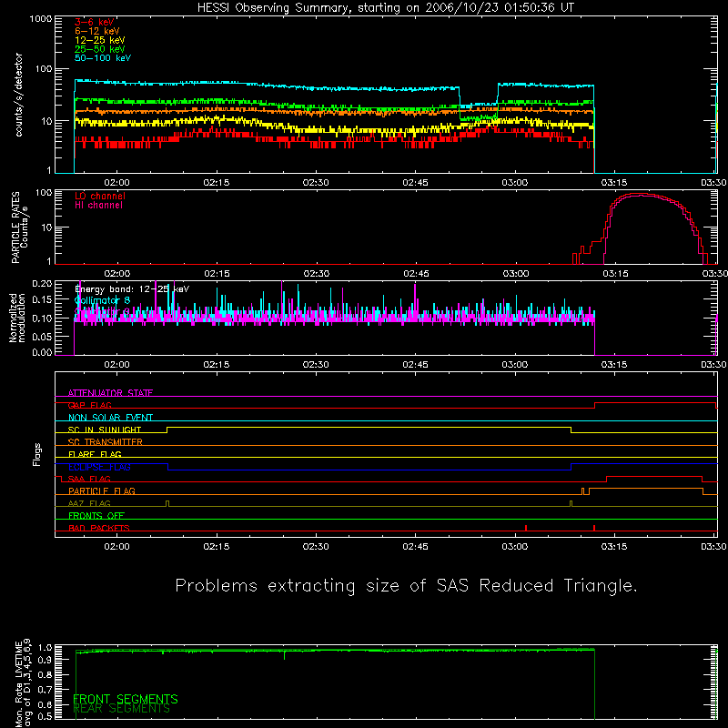Click the vertical Flags axis label
The image size is (728, 728).
pyautogui.click(x=37, y=454)
